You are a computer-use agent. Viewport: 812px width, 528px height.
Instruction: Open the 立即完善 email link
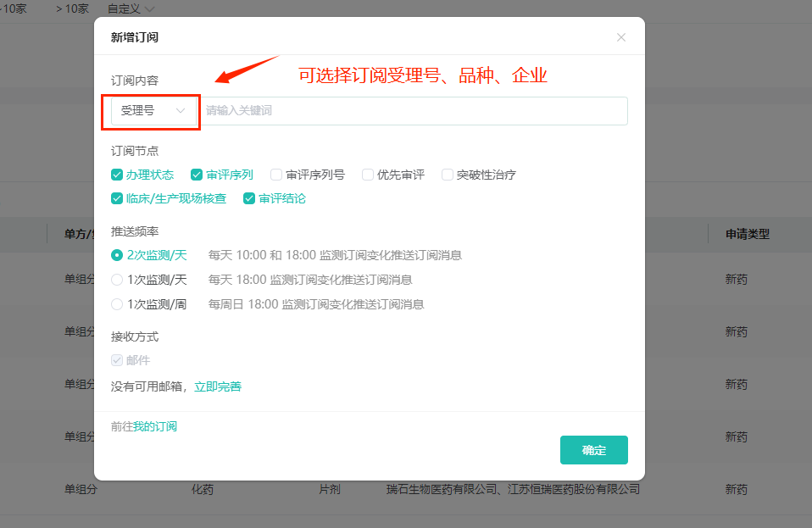pos(218,386)
